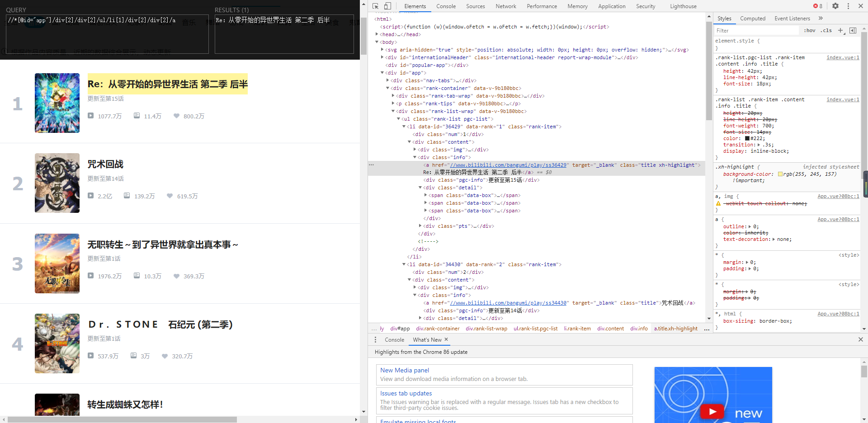868x423 pixels.
Task: Collapse the body element node
Action: pos(377,42)
